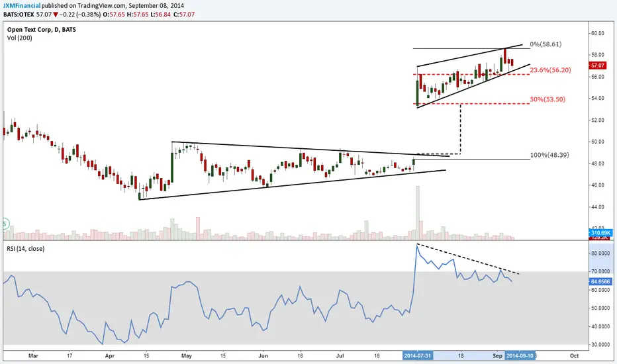Select the RSI (14, close) indicator label
Viewport: 617px width, 364px height.
coord(26,249)
